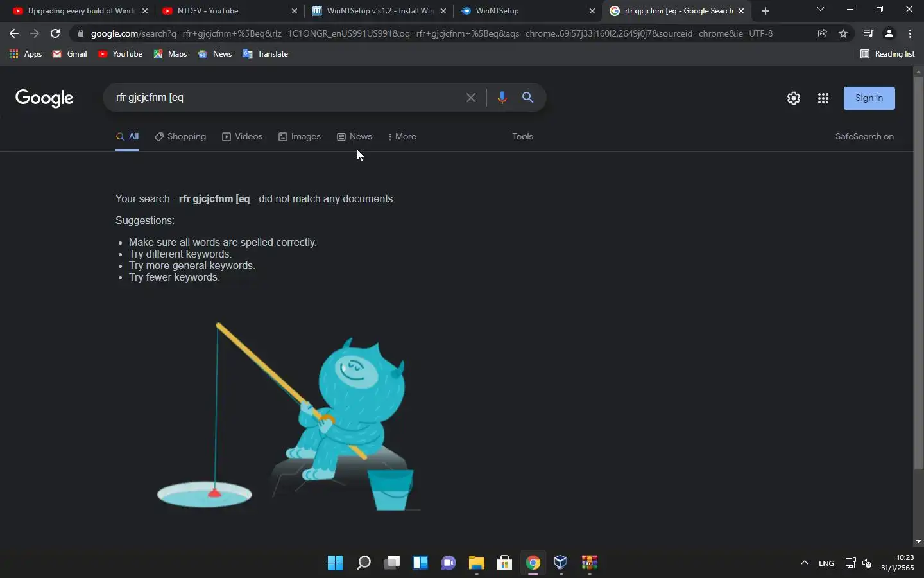Submit search with magnifier icon
The image size is (924, 578).
tap(527, 98)
